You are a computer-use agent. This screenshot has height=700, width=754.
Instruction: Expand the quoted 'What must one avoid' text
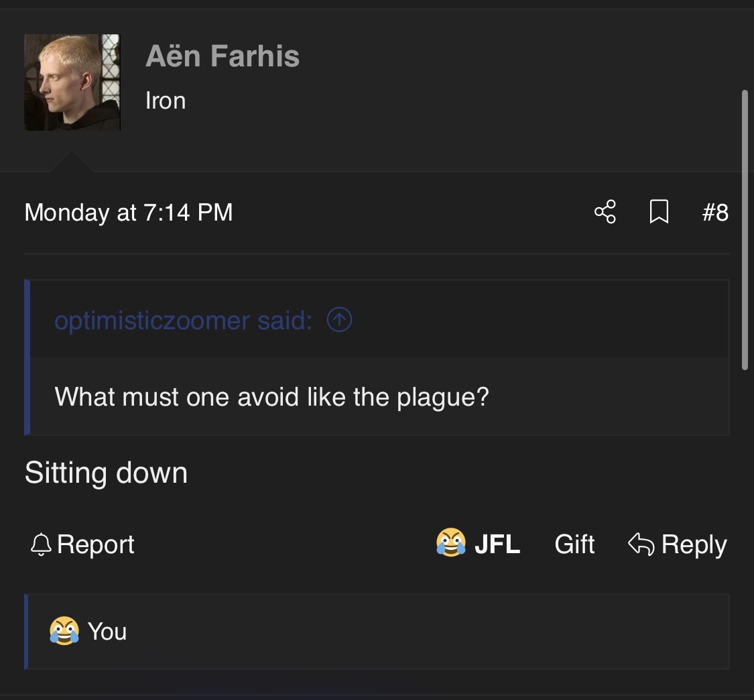tap(271, 397)
